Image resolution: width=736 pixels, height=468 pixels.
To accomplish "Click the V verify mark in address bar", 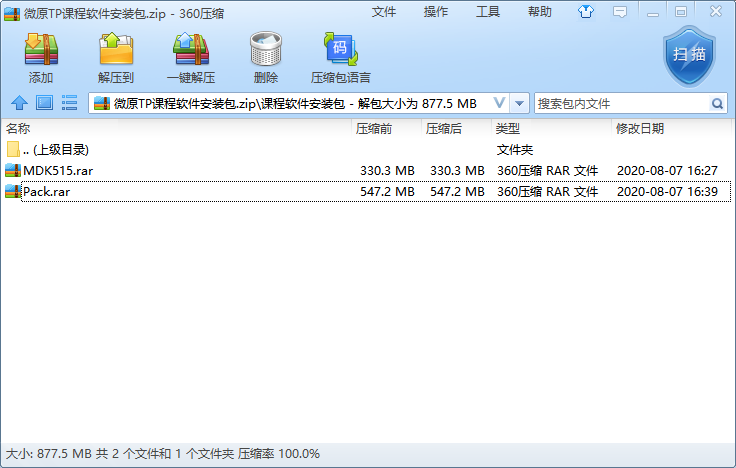I will [x=499, y=103].
